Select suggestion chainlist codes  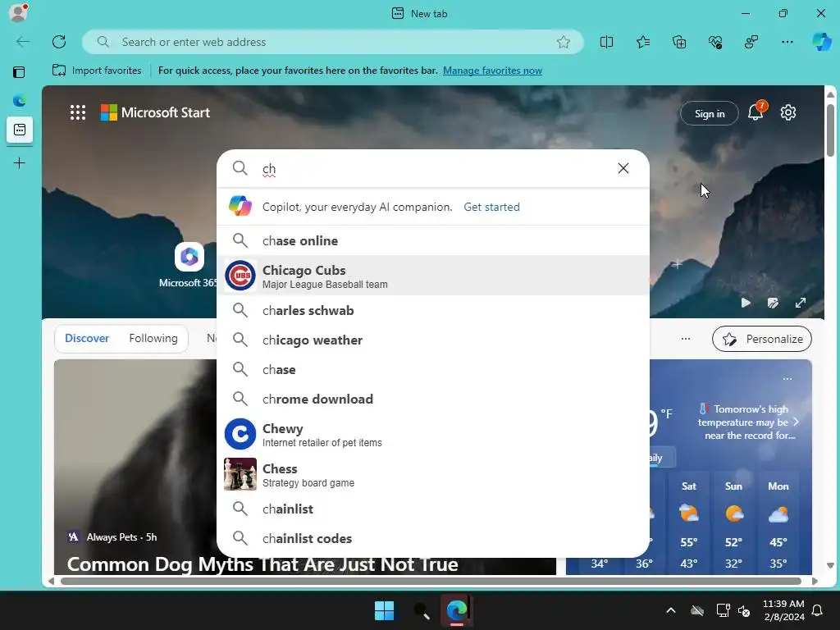point(433,538)
